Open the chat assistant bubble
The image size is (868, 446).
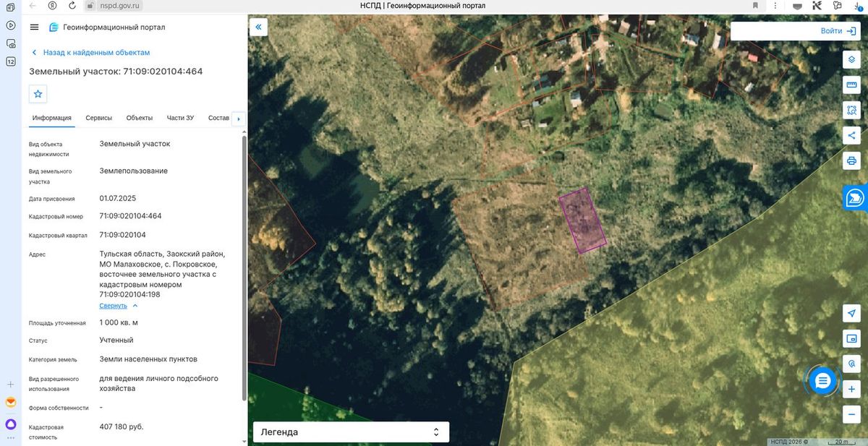(822, 380)
